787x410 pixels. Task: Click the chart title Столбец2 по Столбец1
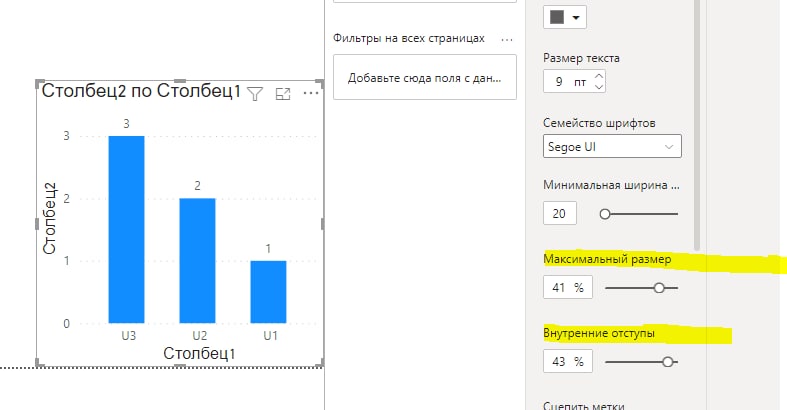pyautogui.click(x=141, y=91)
